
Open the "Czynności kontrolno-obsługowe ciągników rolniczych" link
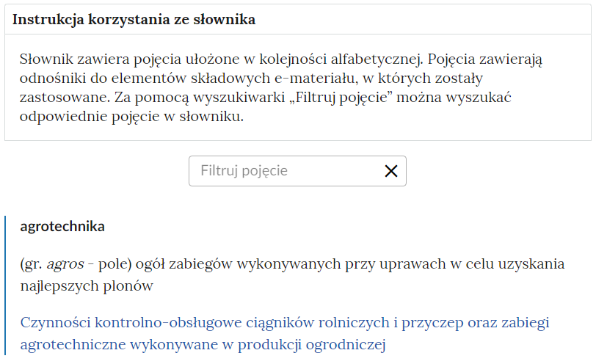[205, 322]
